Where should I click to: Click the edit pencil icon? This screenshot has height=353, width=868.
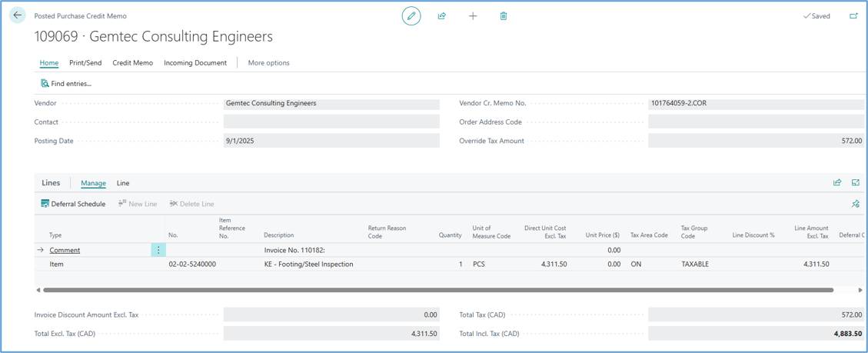411,16
